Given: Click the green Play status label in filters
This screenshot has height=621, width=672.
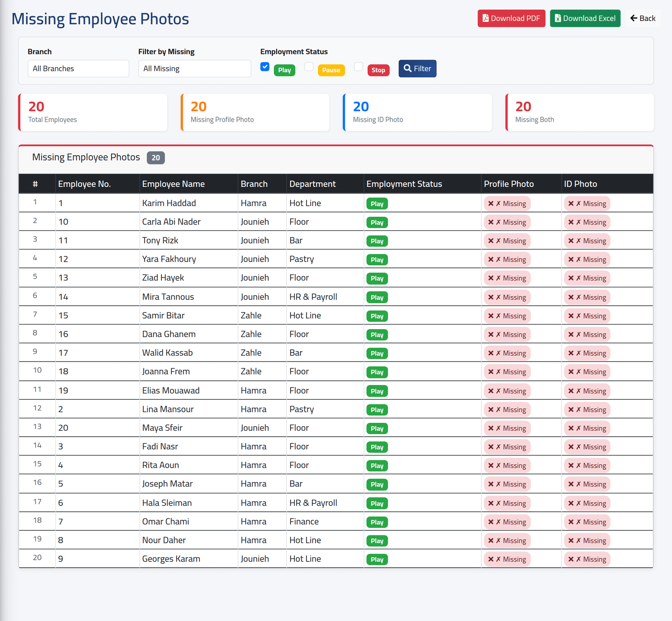Looking at the screenshot, I should pyautogui.click(x=284, y=70).
